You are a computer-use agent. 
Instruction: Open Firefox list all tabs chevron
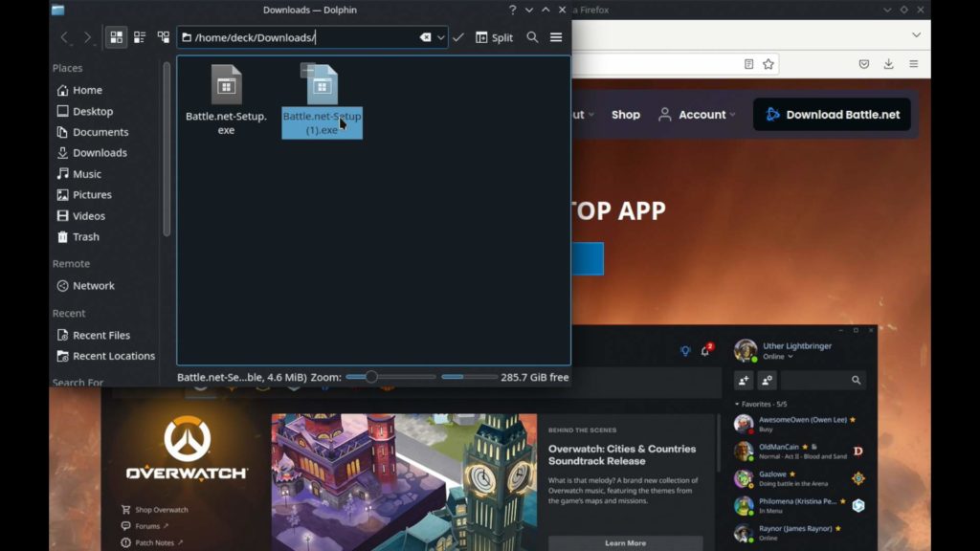[x=916, y=35]
